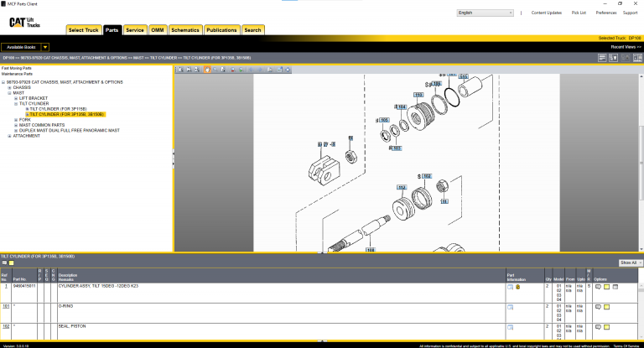Open the Select Truck tab
The width and height of the screenshot is (644, 348).
[x=84, y=30]
